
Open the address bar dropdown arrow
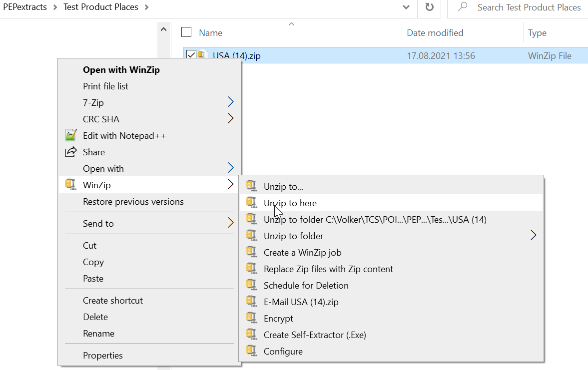tap(406, 7)
